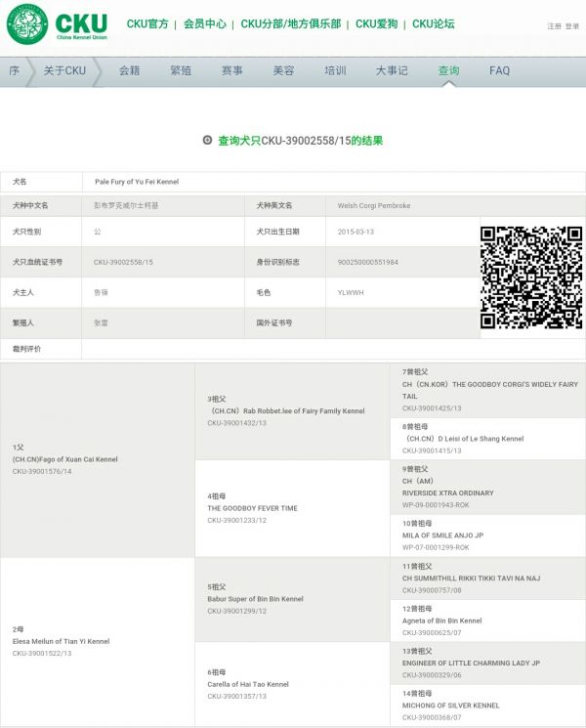Open the FAQ tab
586x728 pixels.
[x=499, y=70]
